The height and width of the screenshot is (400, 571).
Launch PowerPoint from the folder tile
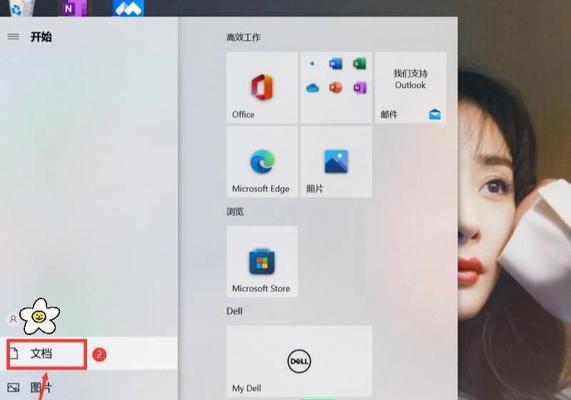[x=335, y=88]
